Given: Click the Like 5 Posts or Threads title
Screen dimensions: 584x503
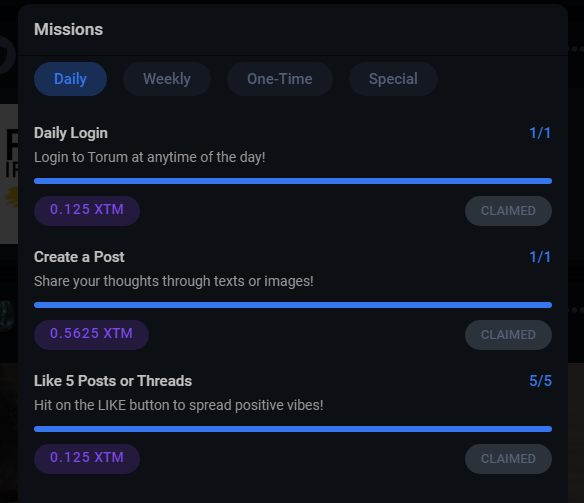Looking at the screenshot, I should tap(113, 381).
